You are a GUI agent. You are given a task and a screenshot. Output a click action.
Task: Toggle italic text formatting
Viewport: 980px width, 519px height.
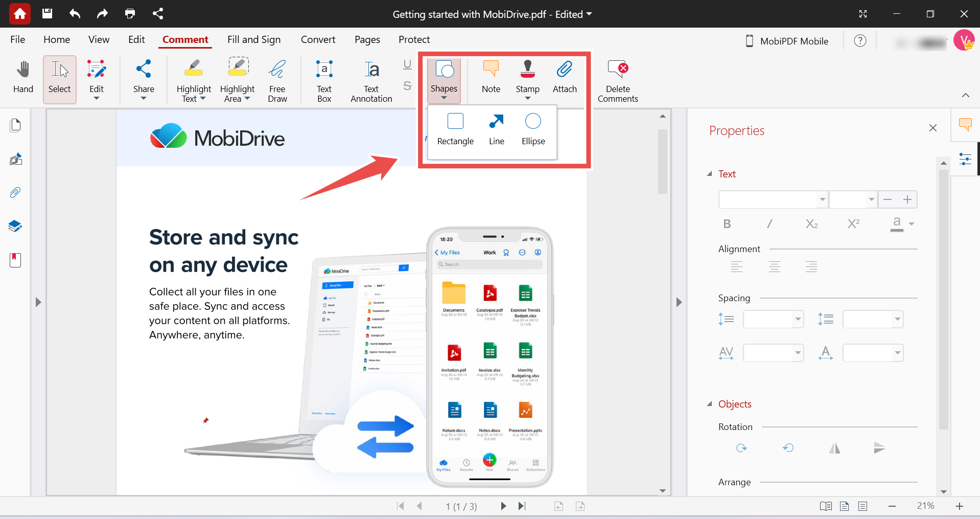[769, 223]
